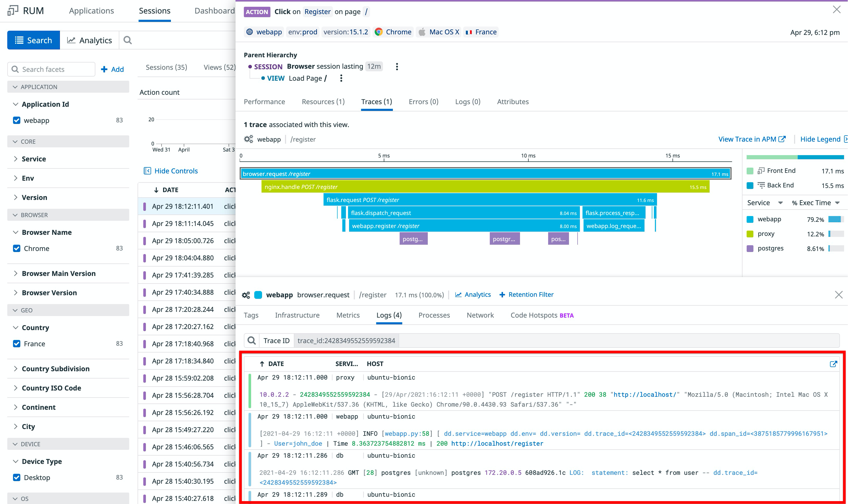Viewport: 848px width, 504px height.
Task: Open the Apr 29 18:11:14.045 action row
Action: pyautogui.click(x=187, y=223)
